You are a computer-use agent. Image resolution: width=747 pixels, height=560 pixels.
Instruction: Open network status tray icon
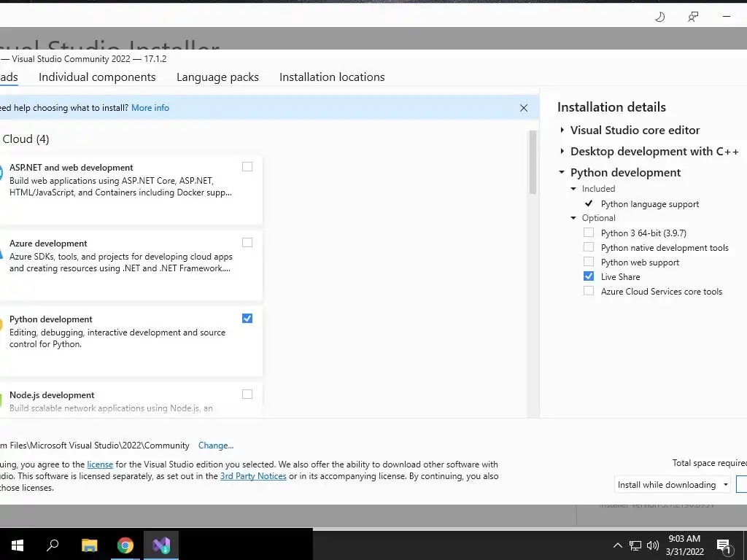coord(635,545)
